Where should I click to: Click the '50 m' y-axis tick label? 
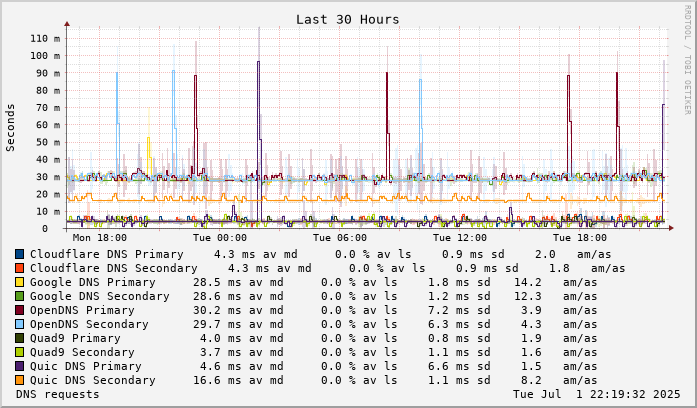pos(48,142)
